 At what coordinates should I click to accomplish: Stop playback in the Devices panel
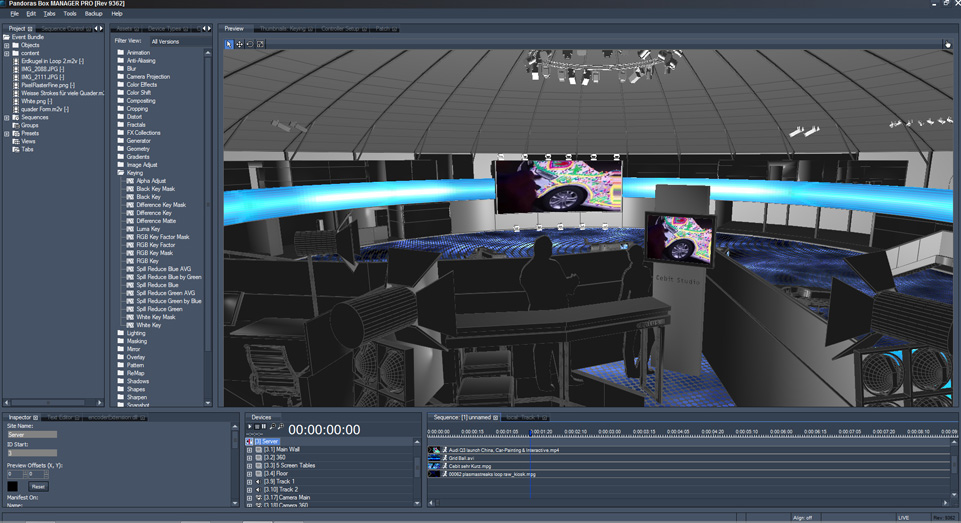tap(257, 427)
